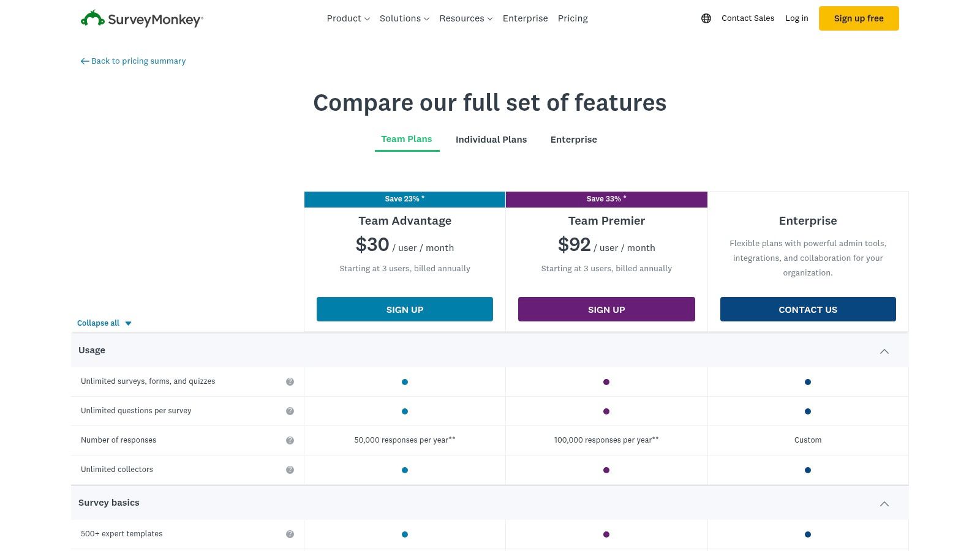Click help icon beside Unlimited collectors
Screen dimensions: 980x551
click(290, 470)
